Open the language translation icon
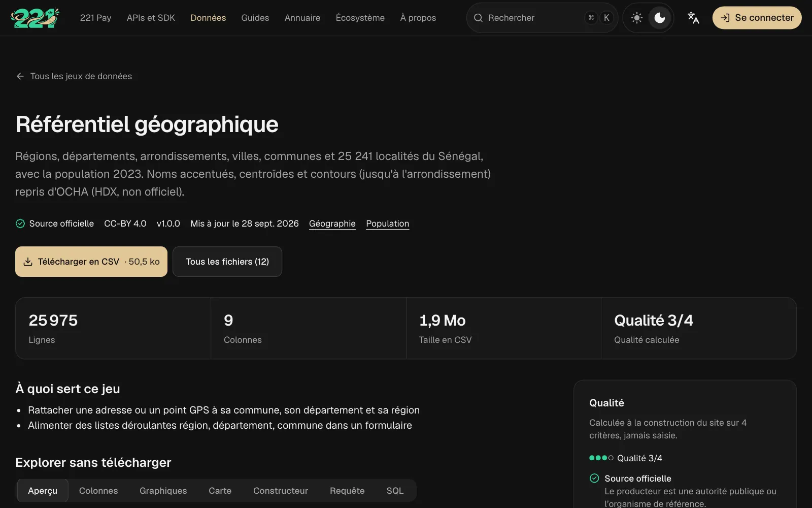This screenshot has width=812, height=508. [x=693, y=18]
